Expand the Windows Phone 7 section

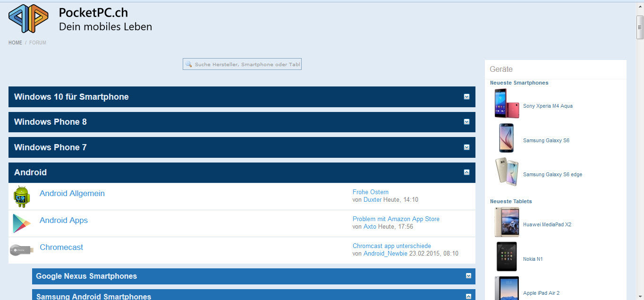coord(466,147)
